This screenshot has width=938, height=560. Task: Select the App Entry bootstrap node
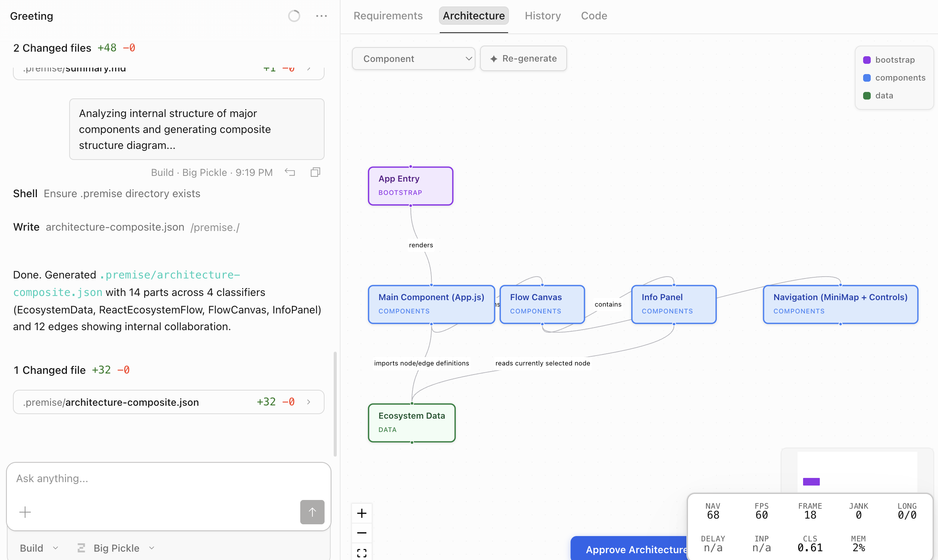[x=410, y=186]
